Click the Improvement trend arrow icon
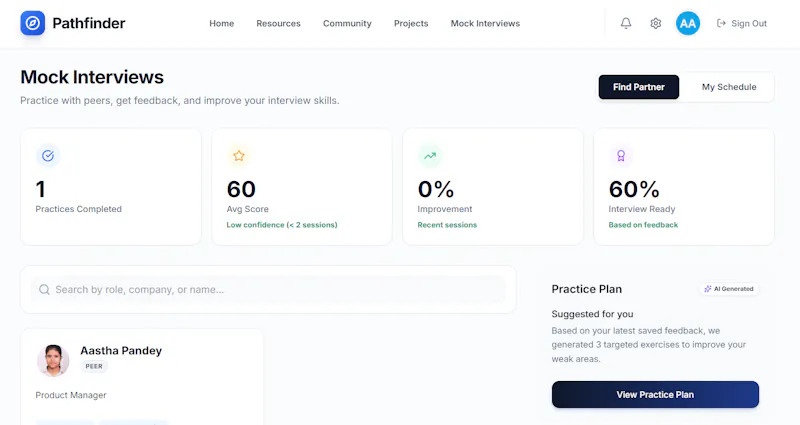Screen dimensions: 800x425 click(430, 156)
